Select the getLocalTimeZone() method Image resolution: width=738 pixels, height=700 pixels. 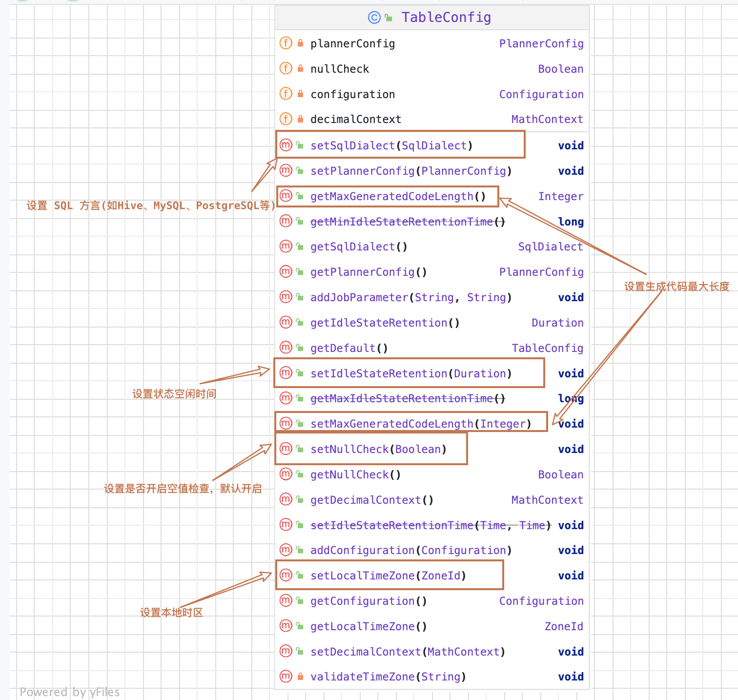click(x=369, y=626)
